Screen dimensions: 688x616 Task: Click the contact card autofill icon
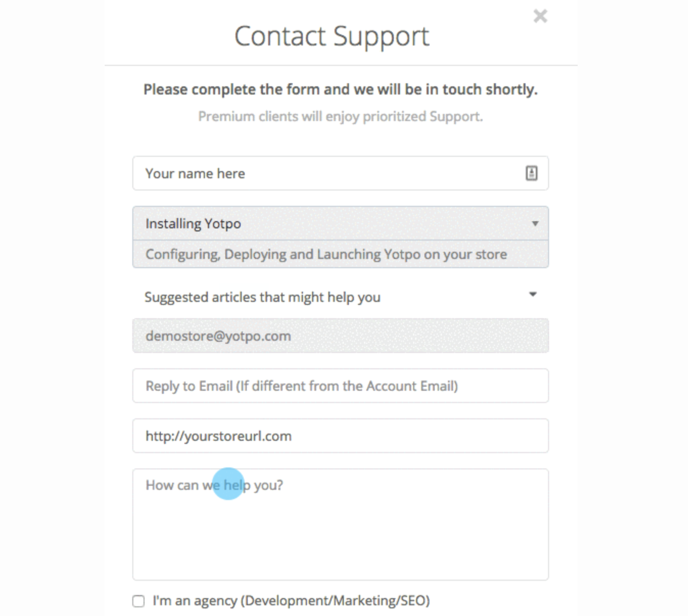pos(531,173)
